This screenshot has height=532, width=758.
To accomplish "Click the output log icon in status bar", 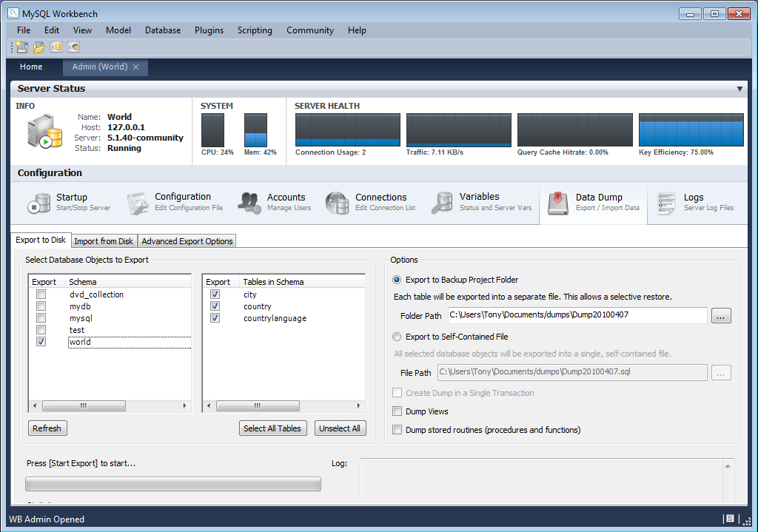I will (730, 519).
